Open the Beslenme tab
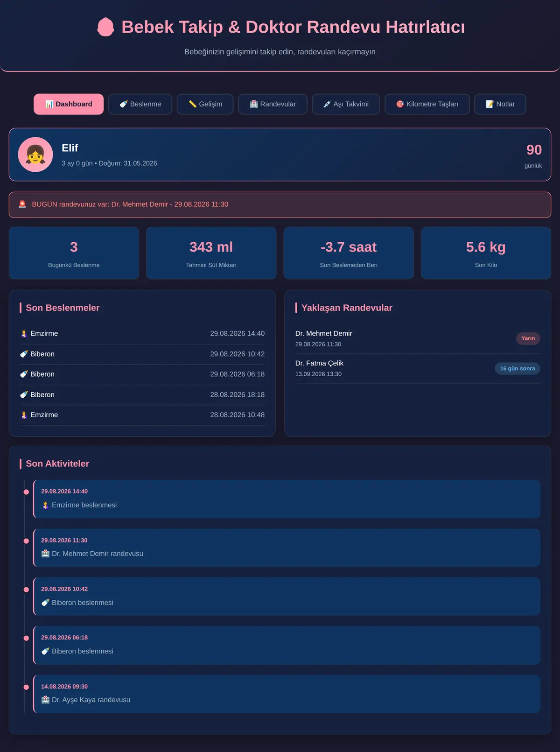Viewport: 560px width, 752px height. click(140, 104)
